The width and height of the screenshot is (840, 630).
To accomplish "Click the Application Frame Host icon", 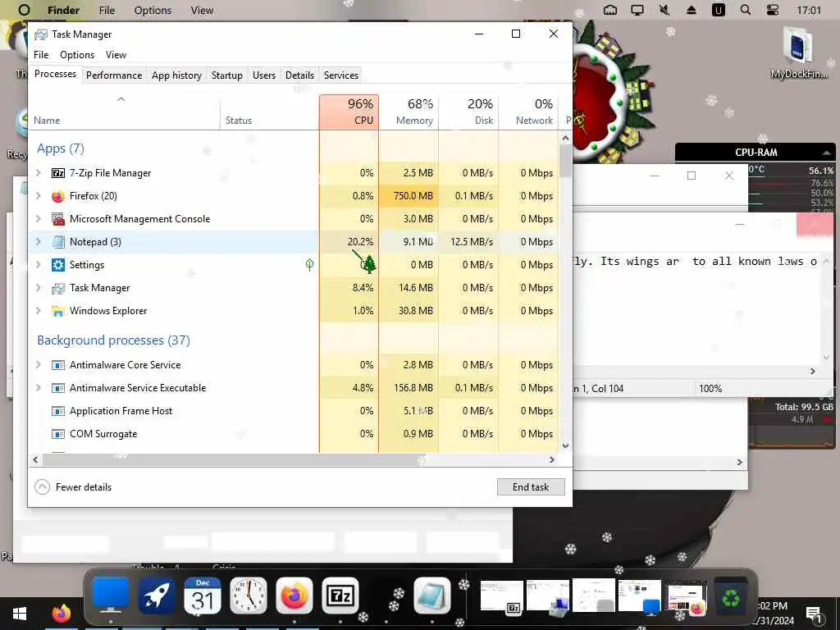I will [x=58, y=411].
